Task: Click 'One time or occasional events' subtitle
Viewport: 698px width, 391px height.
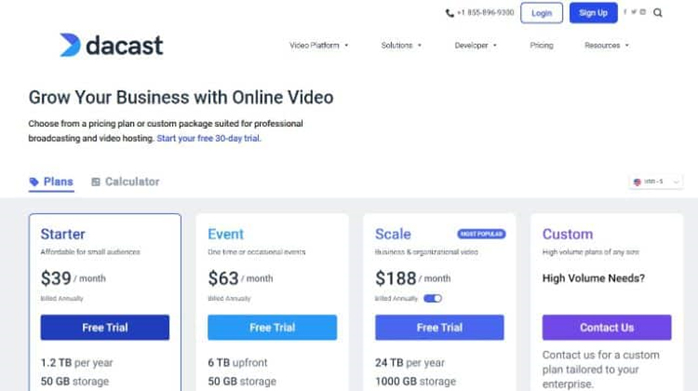Action: coord(257,252)
